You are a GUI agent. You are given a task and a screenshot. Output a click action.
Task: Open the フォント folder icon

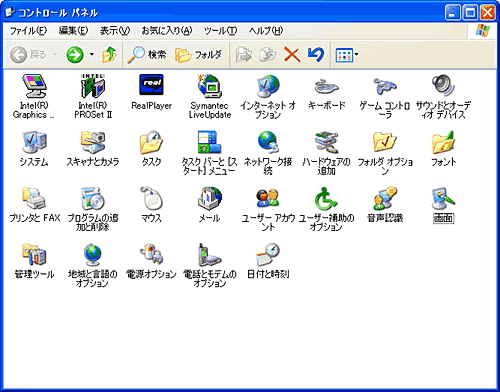(443, 142)
